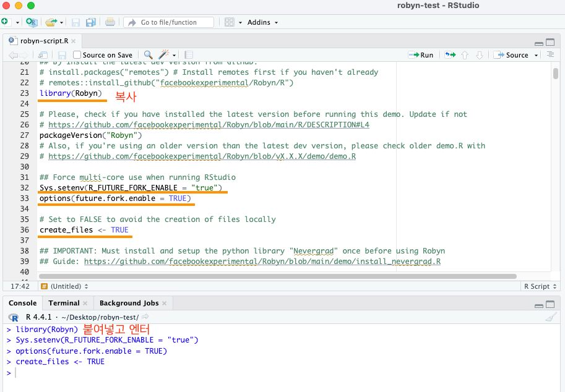This screenshot has width=565, height=392.
Task: Save all open documents
Action: [90, 22]
